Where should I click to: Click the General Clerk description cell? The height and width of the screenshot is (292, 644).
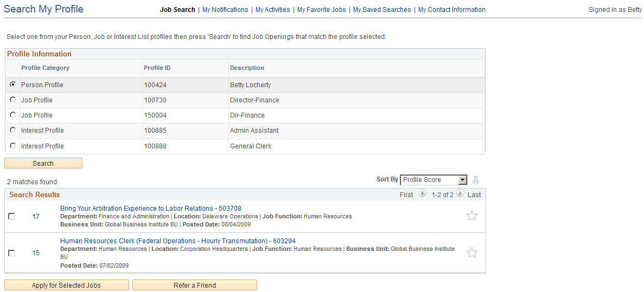point(251,146)
